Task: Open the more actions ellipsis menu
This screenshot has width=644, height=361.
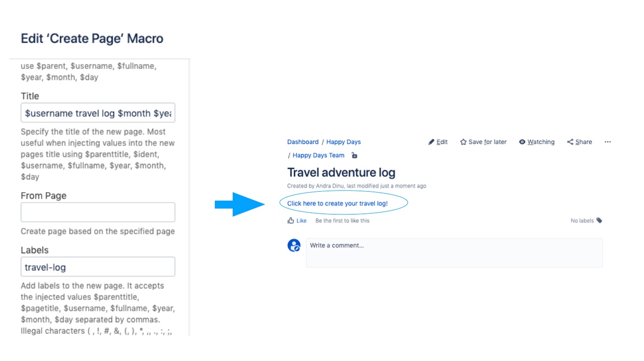Action: pos(607,142)
